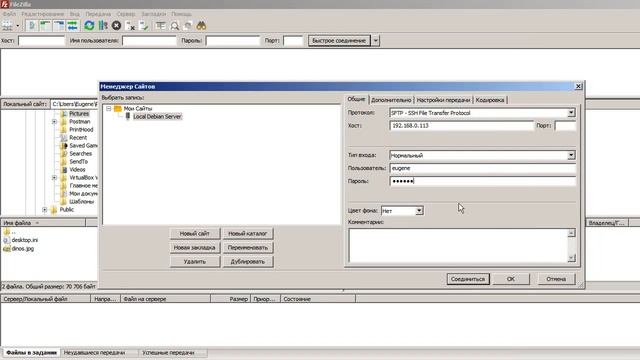Click the Новый каталог button
The height and width of the screenshot is (360, 640).
click(247, 233)
